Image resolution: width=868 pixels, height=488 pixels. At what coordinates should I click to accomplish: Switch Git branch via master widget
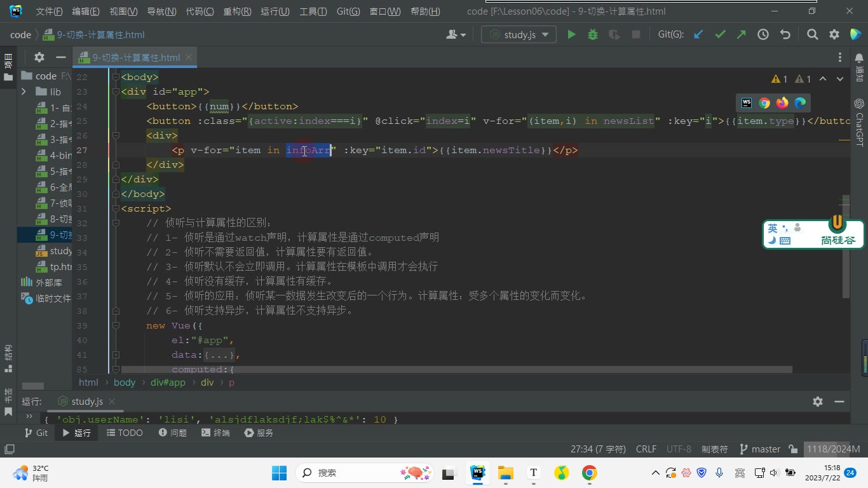click(761, 449)
